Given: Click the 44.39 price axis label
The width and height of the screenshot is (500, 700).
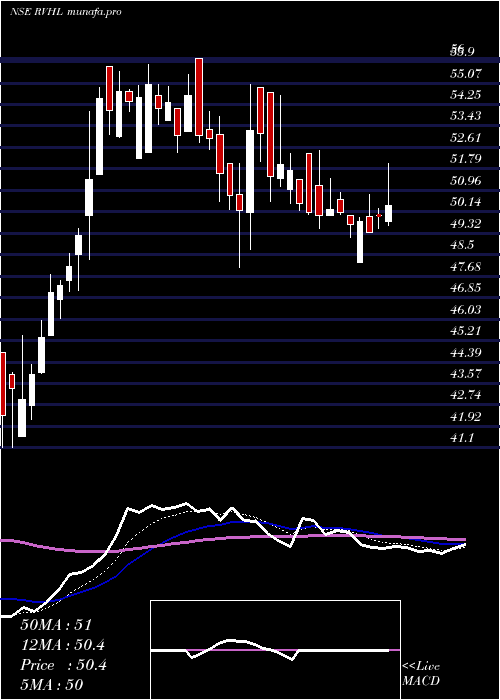Looking at the screenshot, I should 467,353.
